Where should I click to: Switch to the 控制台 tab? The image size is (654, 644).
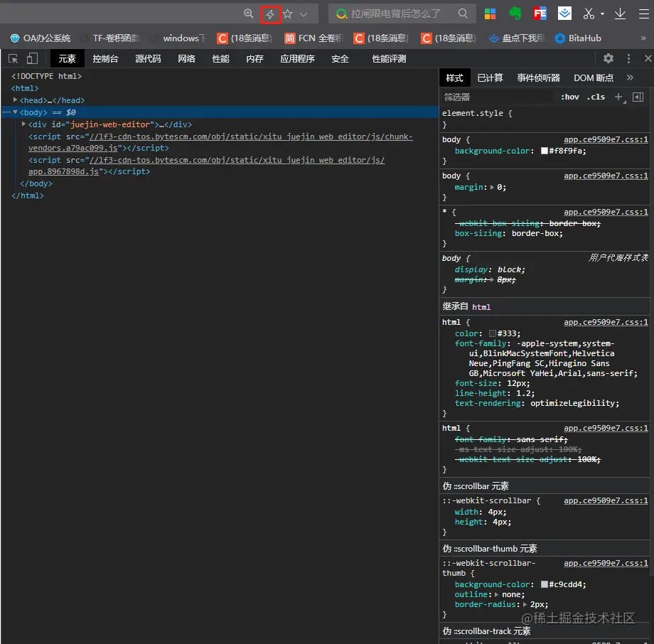[x=105, y=59]
